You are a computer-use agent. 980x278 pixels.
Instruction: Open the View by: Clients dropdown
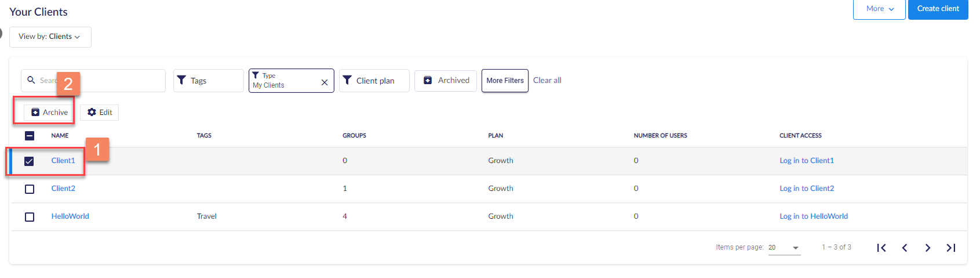[x=50, y=37]
